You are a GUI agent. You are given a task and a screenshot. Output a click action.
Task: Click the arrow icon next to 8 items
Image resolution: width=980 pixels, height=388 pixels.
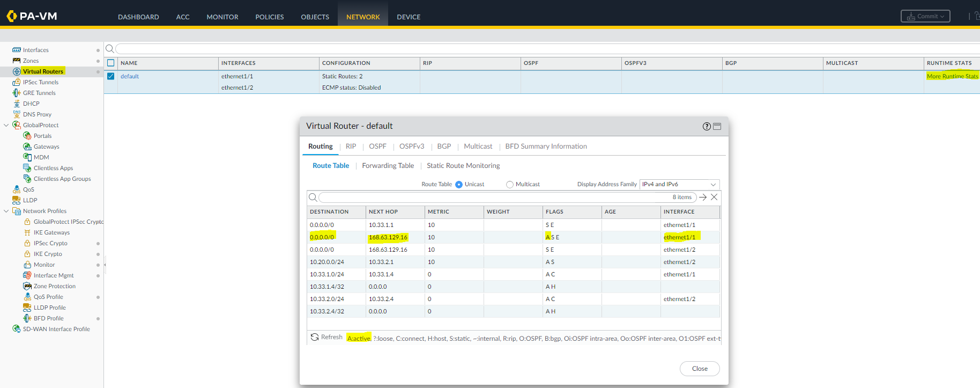703,197
